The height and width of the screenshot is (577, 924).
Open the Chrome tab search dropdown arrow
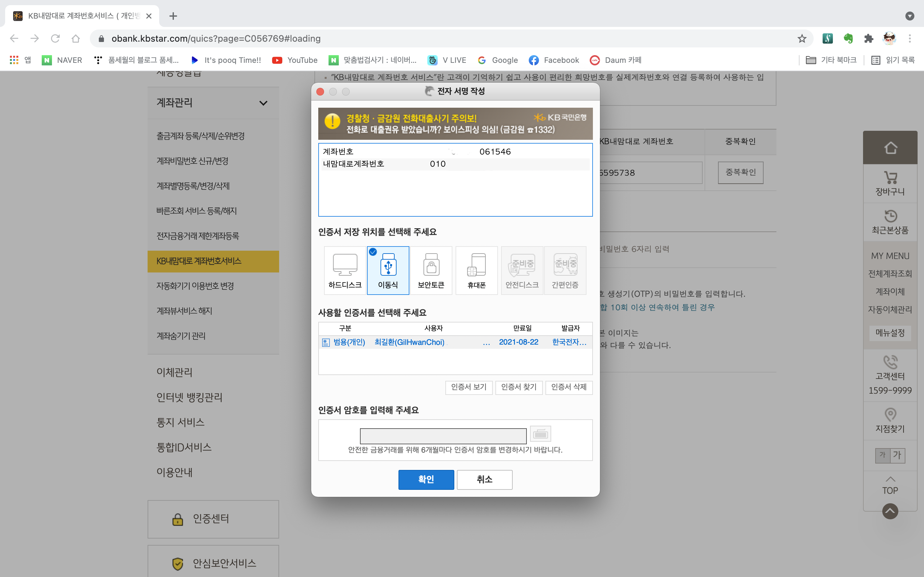point(910,16)
